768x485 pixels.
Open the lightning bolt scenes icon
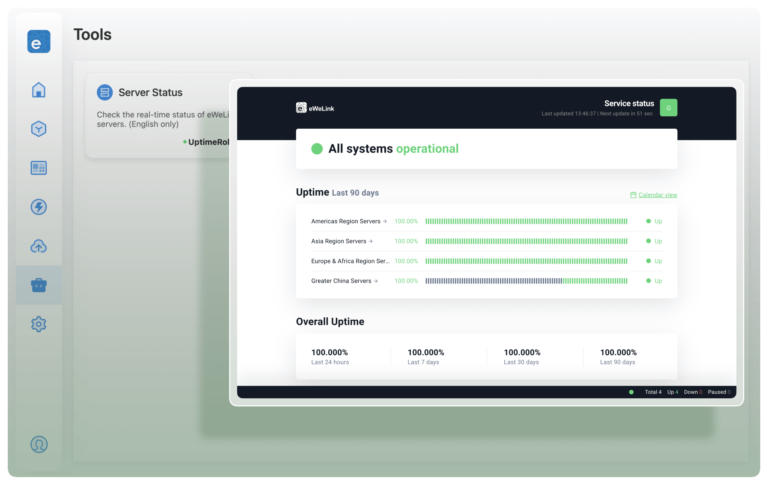click(x=39, y=207)
